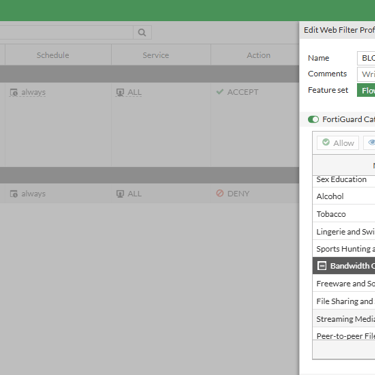Click the Edit Web Filter Profile title
375x375 pixels.
click(339, 30)
